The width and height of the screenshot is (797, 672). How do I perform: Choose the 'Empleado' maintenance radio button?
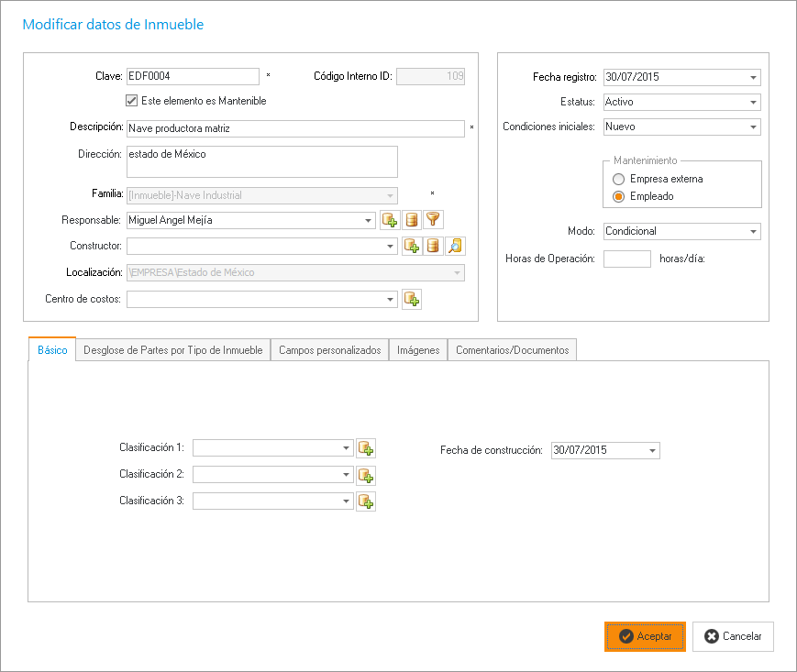620,196
